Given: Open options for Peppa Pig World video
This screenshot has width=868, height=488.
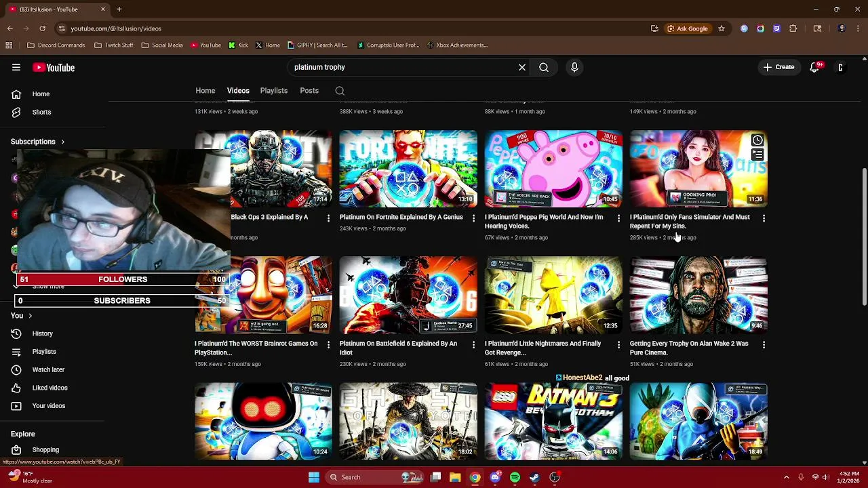Looking at the screenshot, I should coord(618,218).
